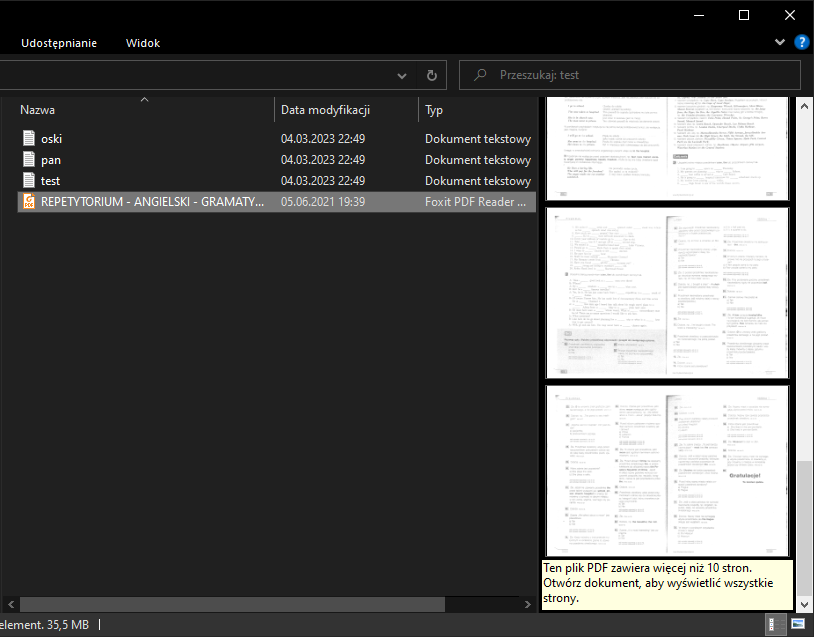Maximize the File Explorer window
Viewport: 814px width, 637px height.
[744, 15]
